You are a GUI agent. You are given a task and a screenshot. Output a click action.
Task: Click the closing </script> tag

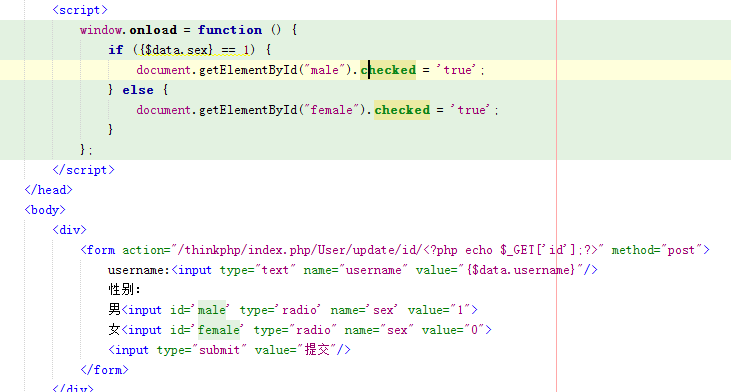[x=83, y=170]
